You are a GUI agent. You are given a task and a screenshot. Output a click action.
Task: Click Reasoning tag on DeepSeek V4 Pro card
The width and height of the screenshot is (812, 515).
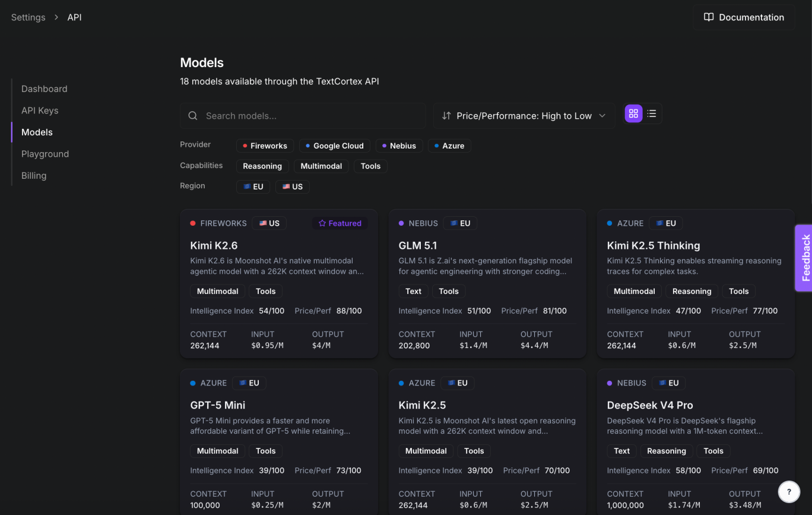tap(667, 451)
